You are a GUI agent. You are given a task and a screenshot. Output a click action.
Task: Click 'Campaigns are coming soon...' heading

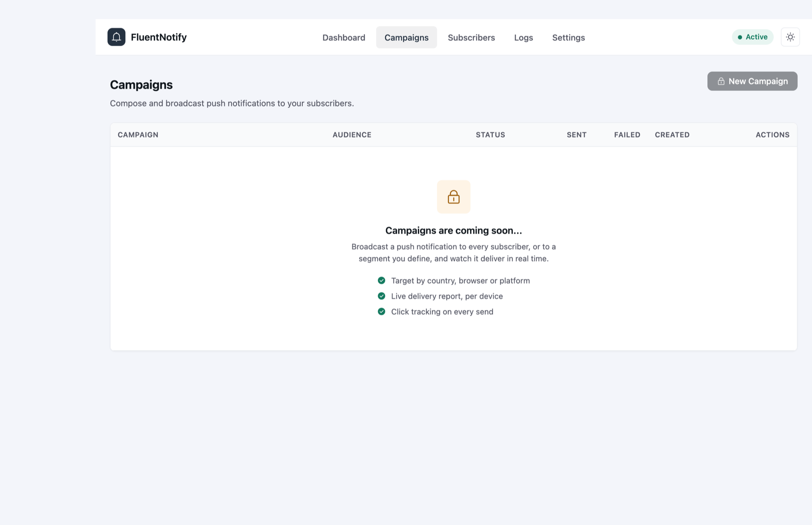tap(453, 230)
